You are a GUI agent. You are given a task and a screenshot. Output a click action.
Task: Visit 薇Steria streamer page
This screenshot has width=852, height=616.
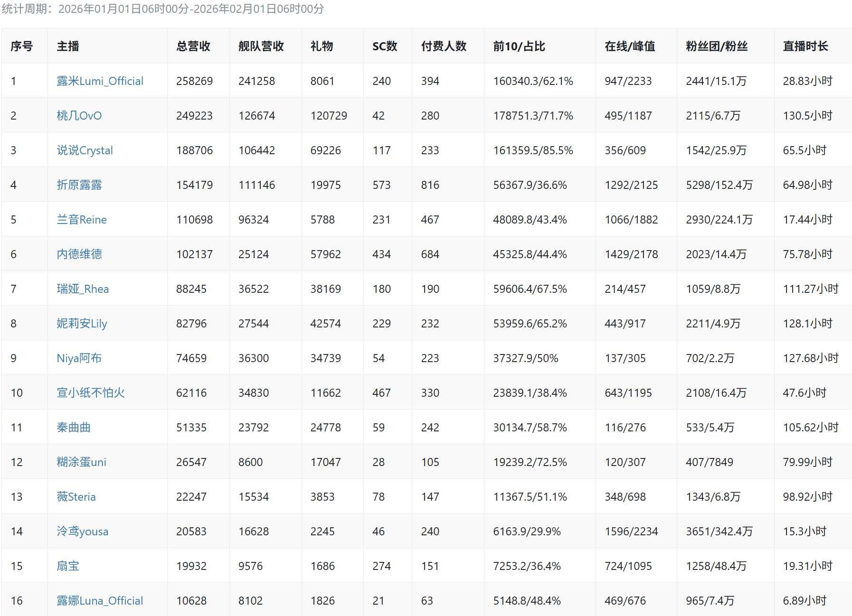point(76,497)
